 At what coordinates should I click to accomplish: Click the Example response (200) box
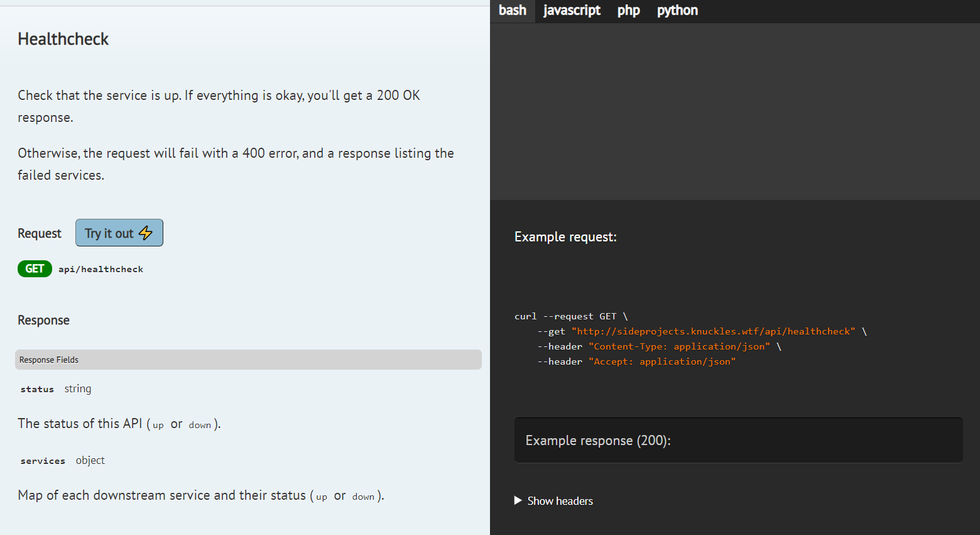coord(738,440)
